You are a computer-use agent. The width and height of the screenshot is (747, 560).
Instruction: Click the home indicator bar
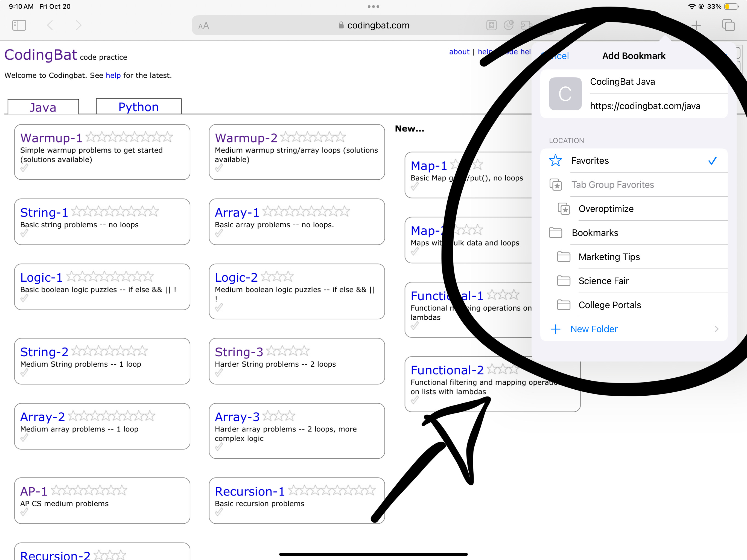[x=373, y=554]
